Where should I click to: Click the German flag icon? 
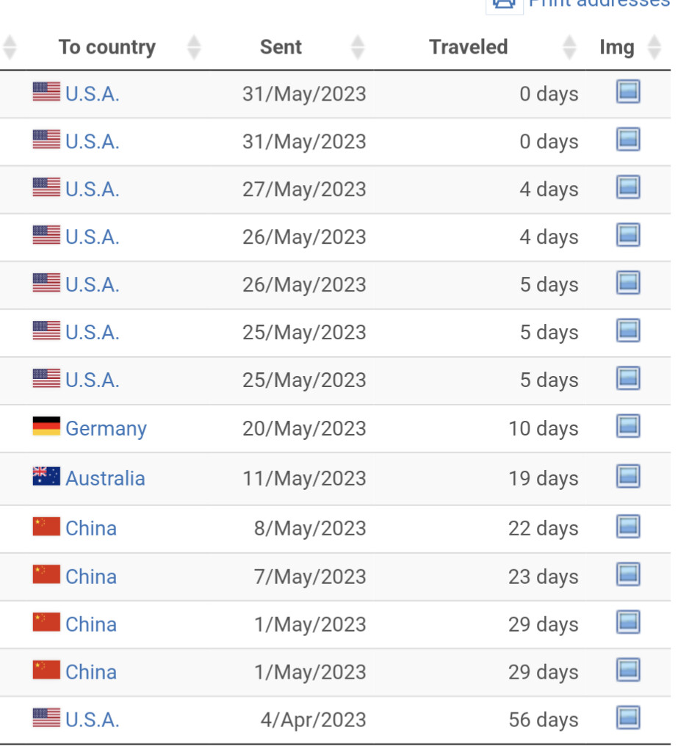coord(46,427)
